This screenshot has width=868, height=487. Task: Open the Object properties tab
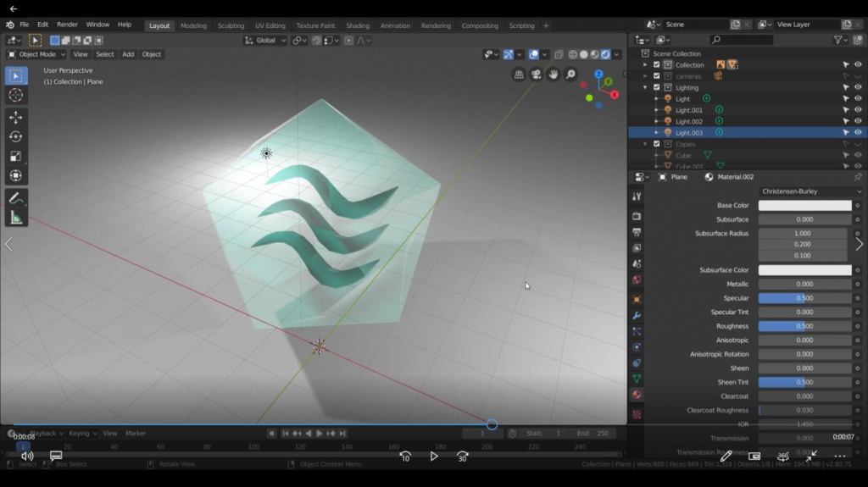[637, 299]
